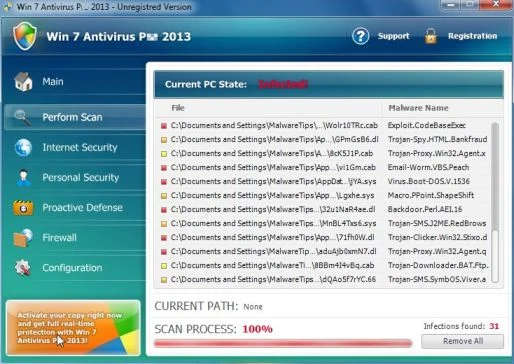Click the 100% scan process value
The height and width of the screenshot is (364, 514).
coord(257,329)
